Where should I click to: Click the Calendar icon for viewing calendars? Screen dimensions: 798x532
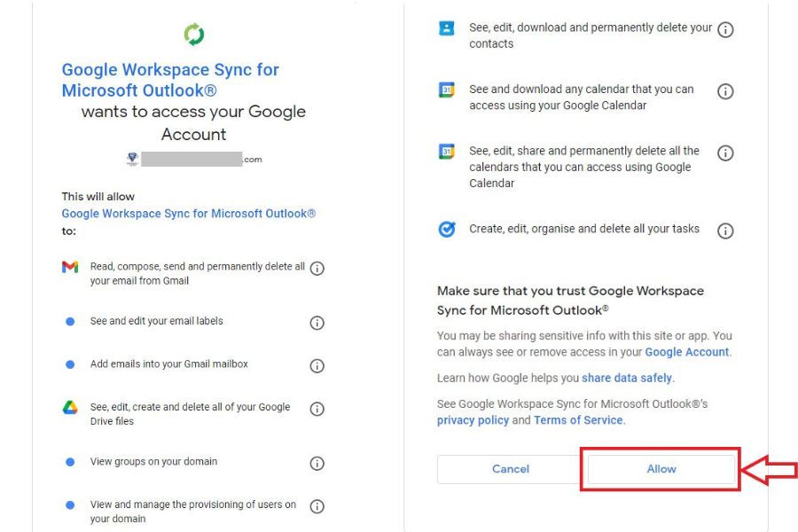pyautogui.click(x=445, y=90)
